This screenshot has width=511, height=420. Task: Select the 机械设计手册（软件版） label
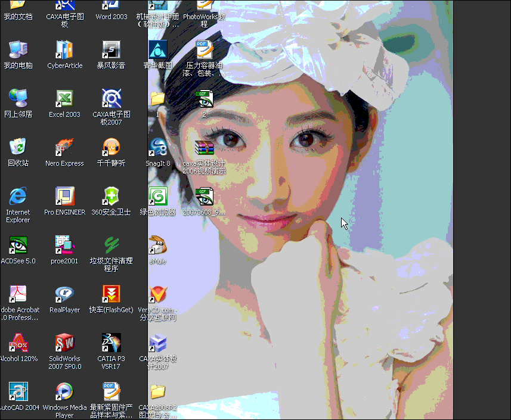[158, 20]
